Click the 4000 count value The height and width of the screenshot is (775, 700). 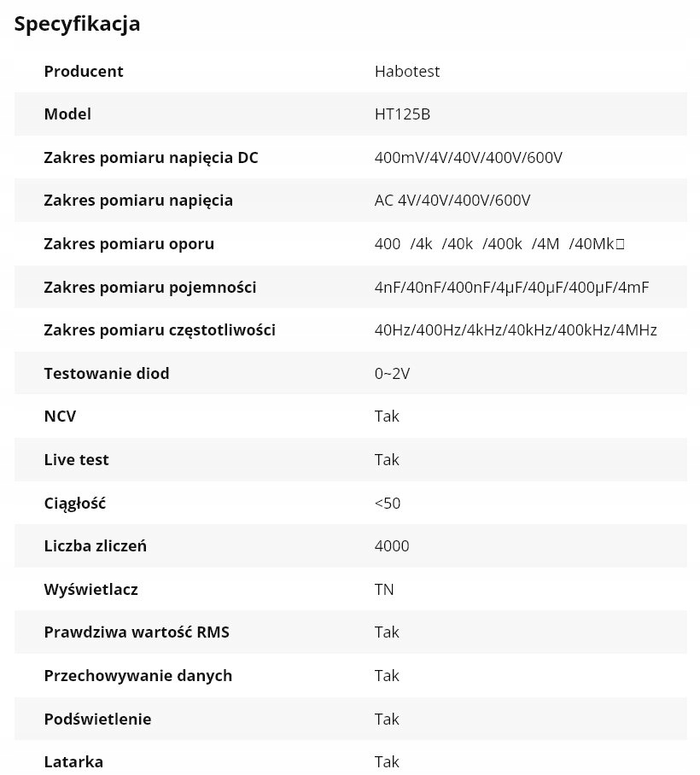[392, 546]
